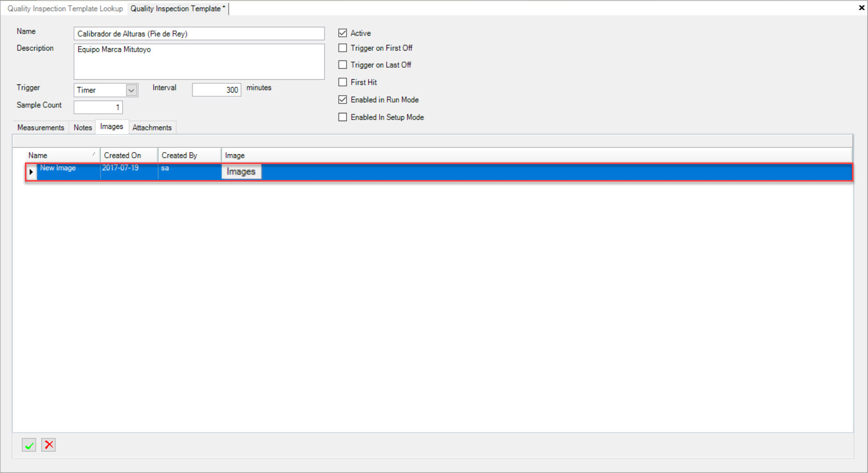The height and width of the screenshot is (473, 868).
Task: Click the '2017-07-19' date cell
Action: point(129,172)
